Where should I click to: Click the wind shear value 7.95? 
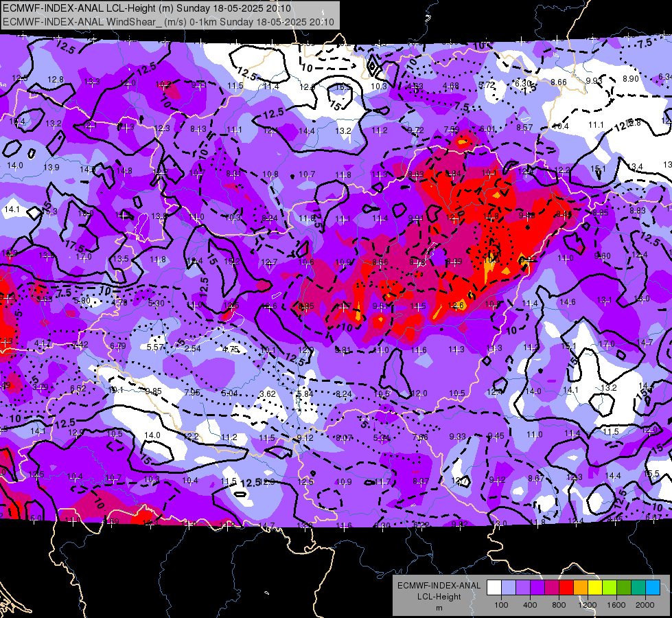pyautogui.click(x=192, y=392)
